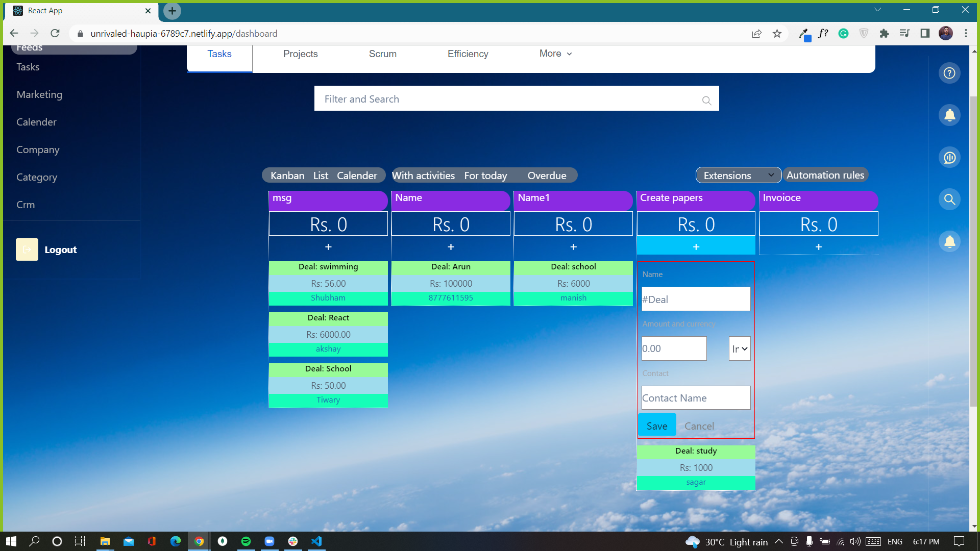Screen dimensions: 980x551
Task: Save the new deal
Action: (x=656, y=426)
